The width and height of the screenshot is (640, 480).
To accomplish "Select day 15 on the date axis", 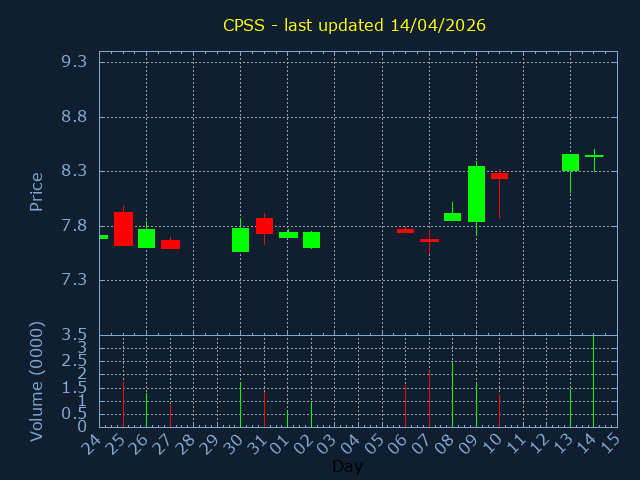I will [x=609, y=442].
